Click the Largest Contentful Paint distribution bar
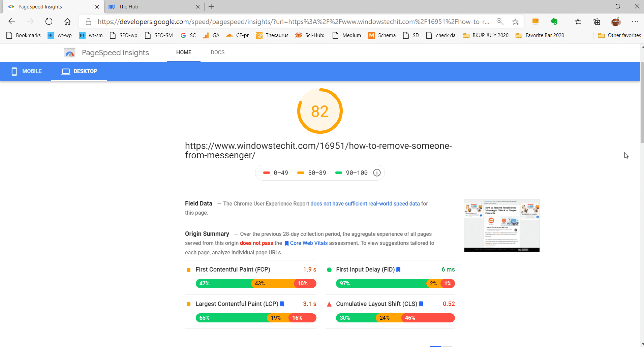This screenshot has width=644, height=347. (x=256, y=318)
